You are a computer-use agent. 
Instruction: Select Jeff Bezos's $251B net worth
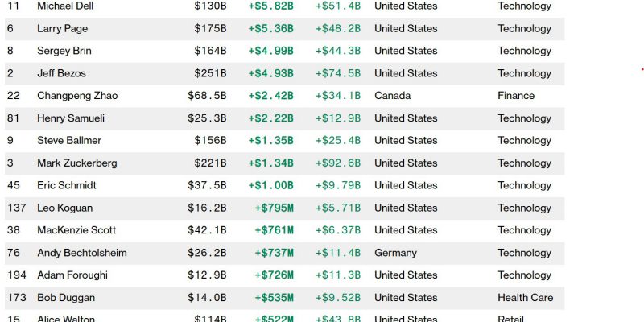pos(211,73)
